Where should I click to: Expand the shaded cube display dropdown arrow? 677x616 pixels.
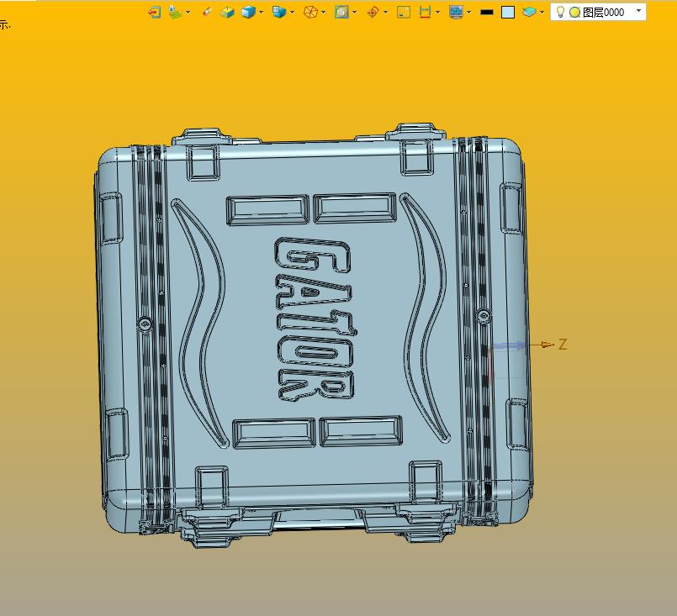(262, 12)
